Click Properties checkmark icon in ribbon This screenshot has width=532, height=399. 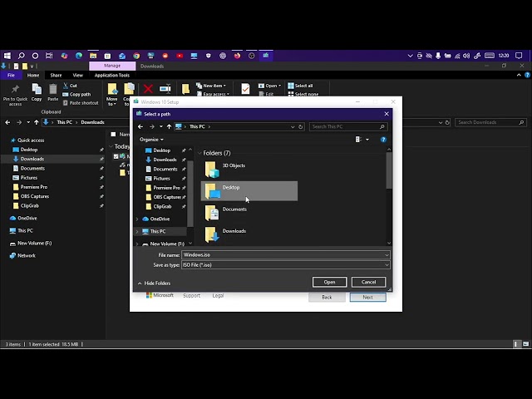click(245, 89)
